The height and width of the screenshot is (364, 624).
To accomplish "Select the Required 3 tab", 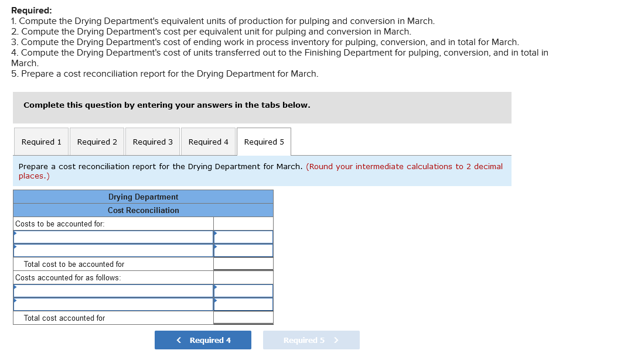I will 152,142.
